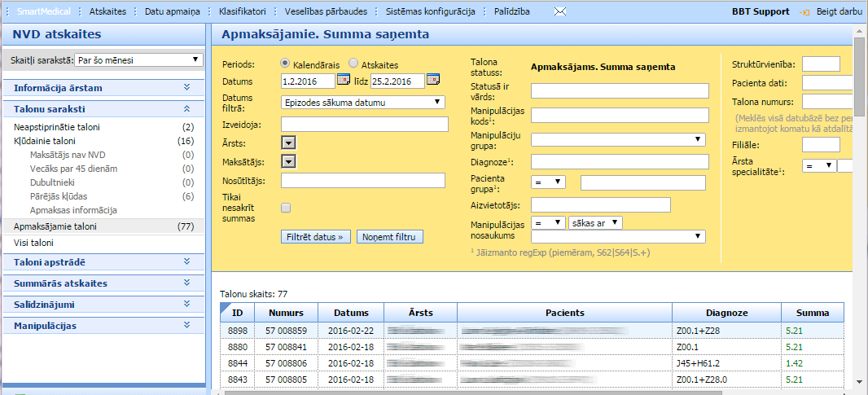Enable Tikai nesakrīt summas checkbox
Viewport: 868px width, 395px height.
(x=286, y=208)
